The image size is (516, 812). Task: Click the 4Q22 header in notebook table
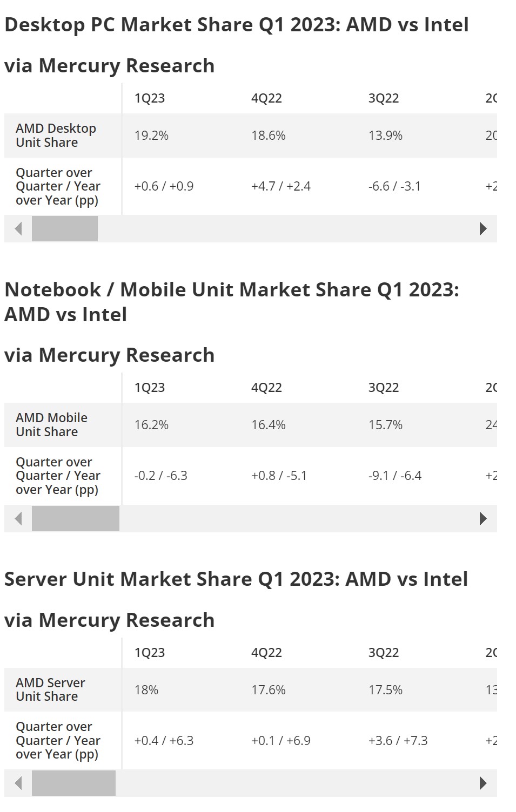tap(266, 388)
